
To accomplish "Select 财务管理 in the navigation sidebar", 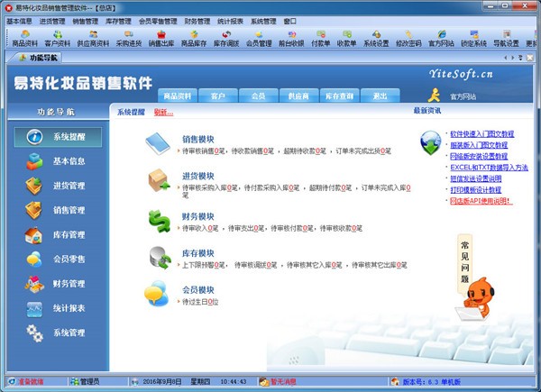I will [x=58, y=284].
